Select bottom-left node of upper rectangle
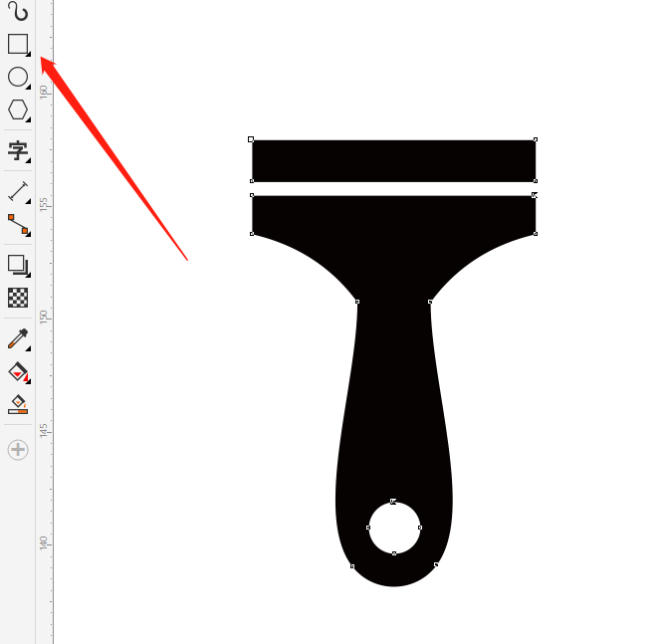The height and width of the screenshot is (644, 663). point(252,181)
